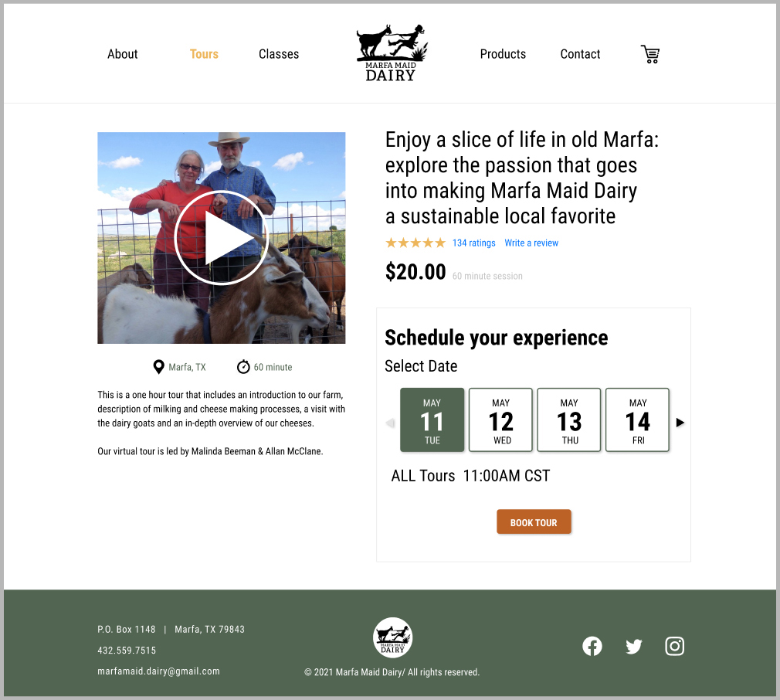
Task: Open the Instagram icon in footer
Action: point(674,646)
